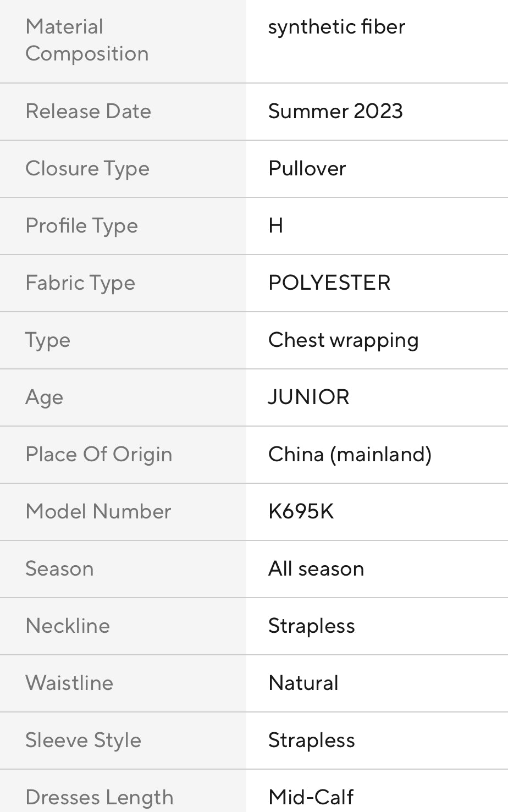Image resolution: width=508 pixels, height=812 pixels.
Task: Click the 'Material Composition' label
Action: click(87, 40)
